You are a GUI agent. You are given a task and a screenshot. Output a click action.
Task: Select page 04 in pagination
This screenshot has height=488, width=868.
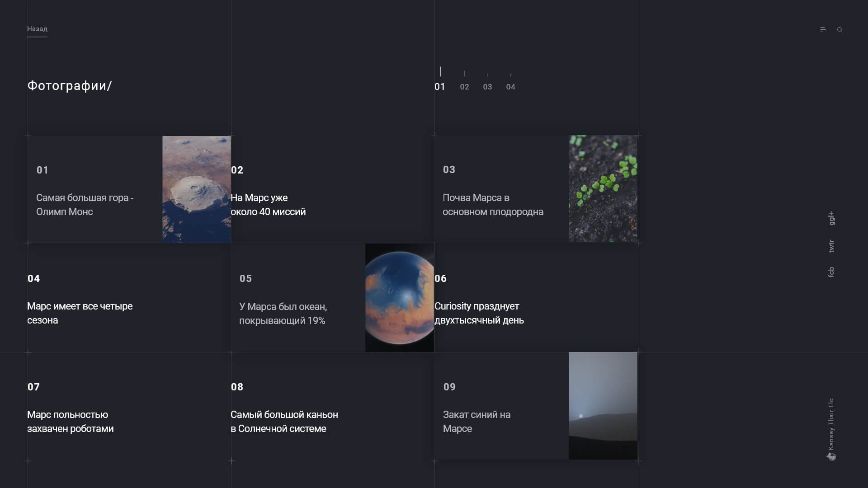tap(510, 87)
